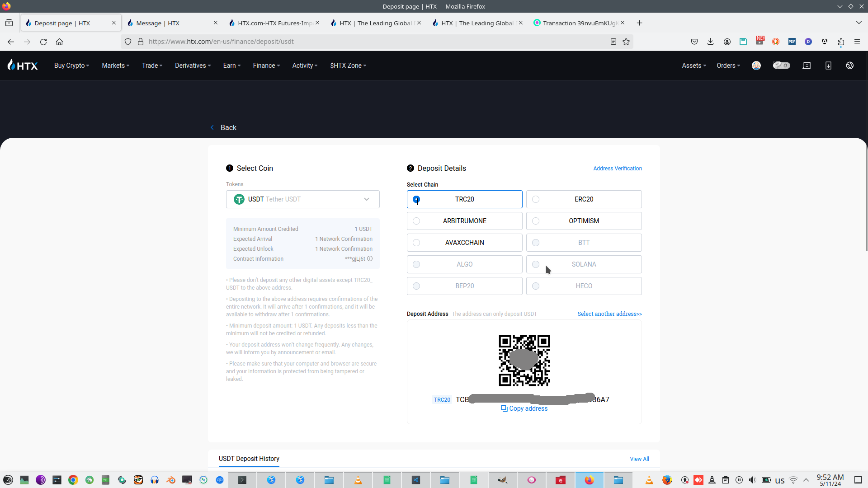
Task: Click the deposit QR code image
Action: pos(524,361)
